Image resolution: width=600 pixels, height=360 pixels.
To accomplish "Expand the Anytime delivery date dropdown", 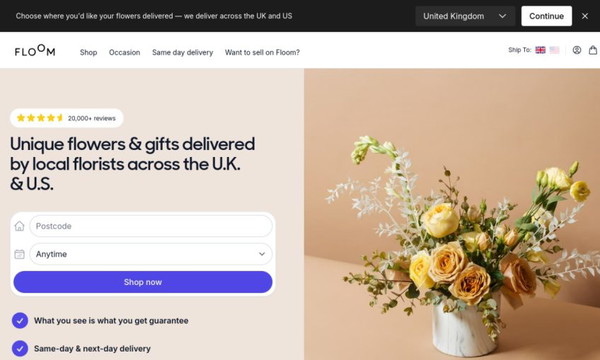I will click(x=151, y=254).
